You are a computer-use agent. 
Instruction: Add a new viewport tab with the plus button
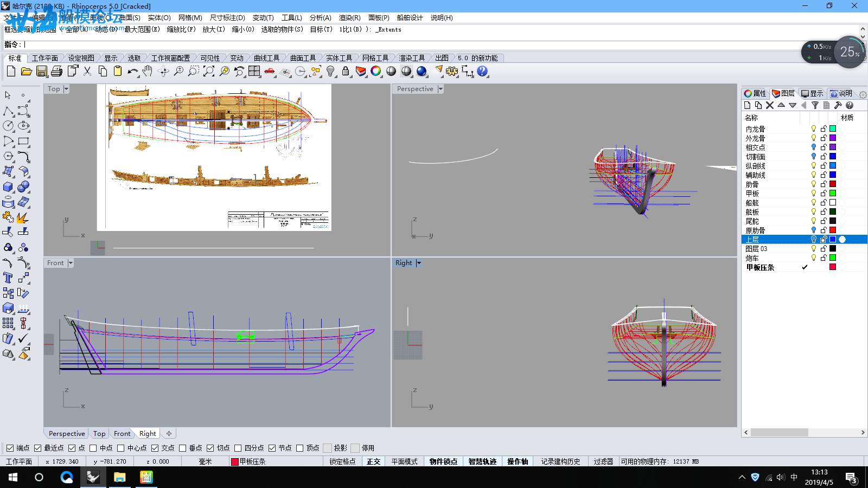[x=169, y=434]
